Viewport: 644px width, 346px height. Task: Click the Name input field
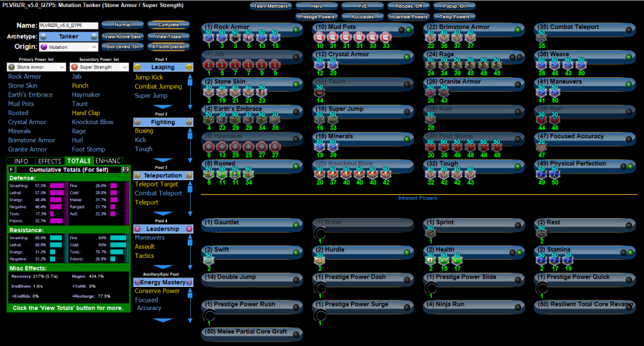click(x=68, y=25)
